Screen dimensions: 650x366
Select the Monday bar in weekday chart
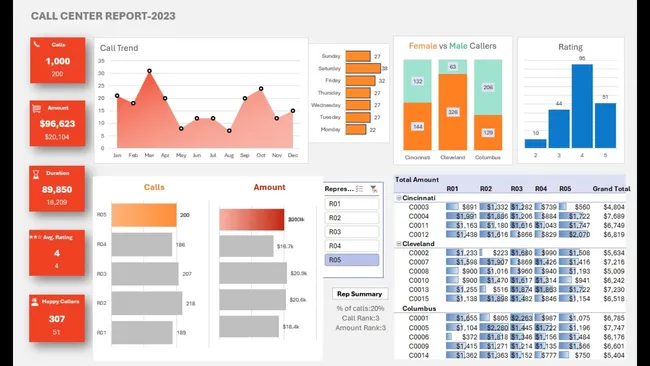point(356,130)
